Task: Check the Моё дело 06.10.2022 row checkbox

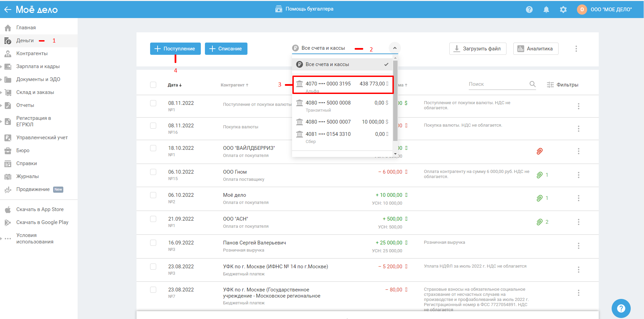Action: point(153,195)
